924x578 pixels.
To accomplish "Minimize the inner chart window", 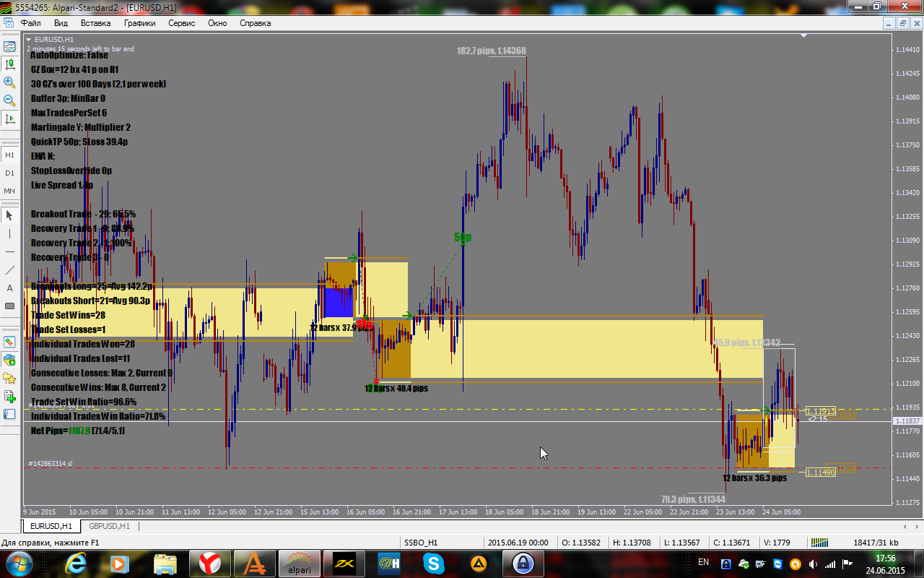I will tap(890, 23).
